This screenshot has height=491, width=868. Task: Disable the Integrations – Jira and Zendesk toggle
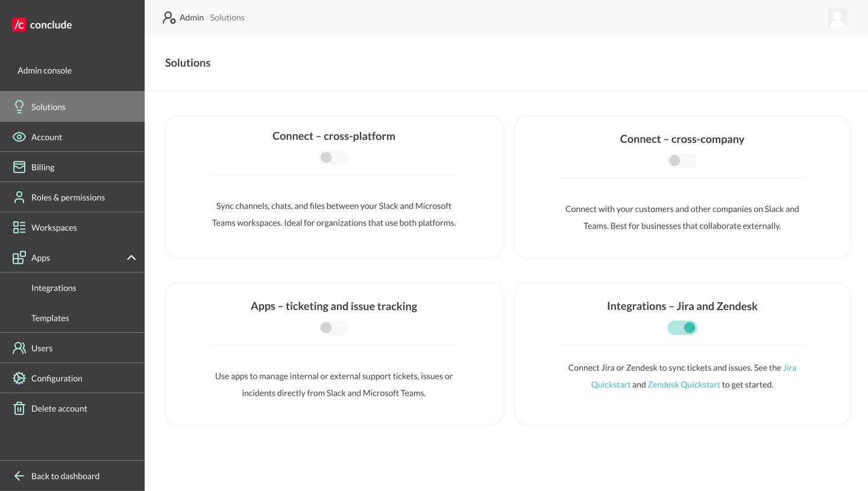682,328
